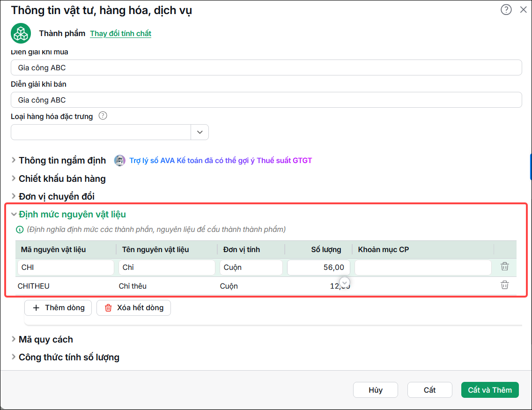
Task: Click the info icon under Định mức nguyên vật liệu
Action: click(x=20, y=230)
